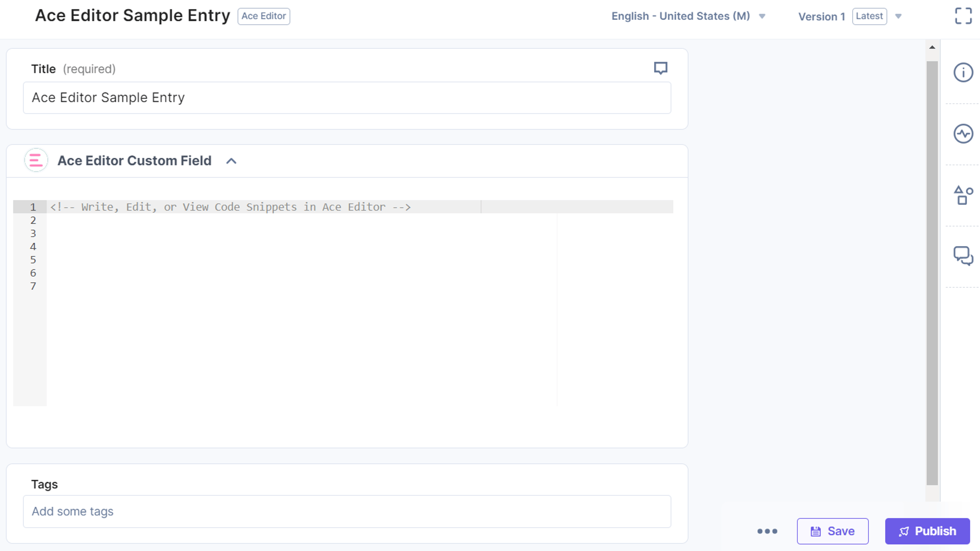Viewport: 980px width, 551px height.
Task: Click the pink Ace Editor field icon
Action: point(36,160)
